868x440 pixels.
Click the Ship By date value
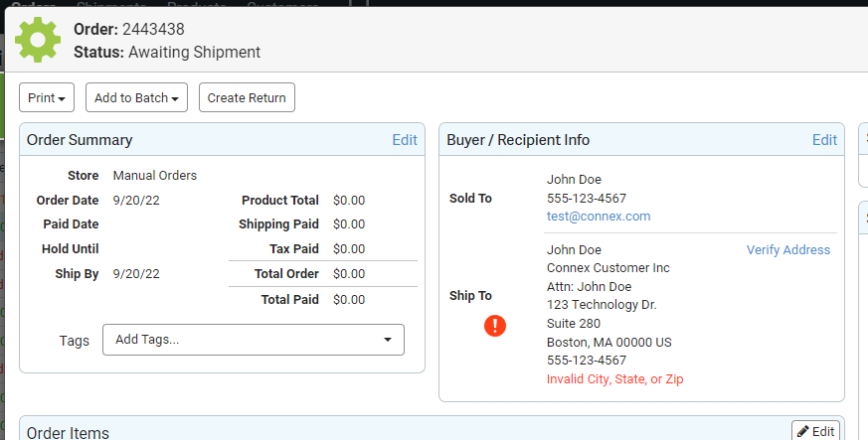click(x=136, y=273)
